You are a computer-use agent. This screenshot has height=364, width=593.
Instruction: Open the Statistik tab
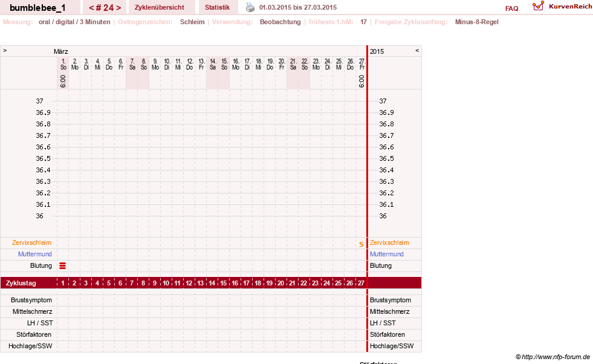click(x=217, y=8)
